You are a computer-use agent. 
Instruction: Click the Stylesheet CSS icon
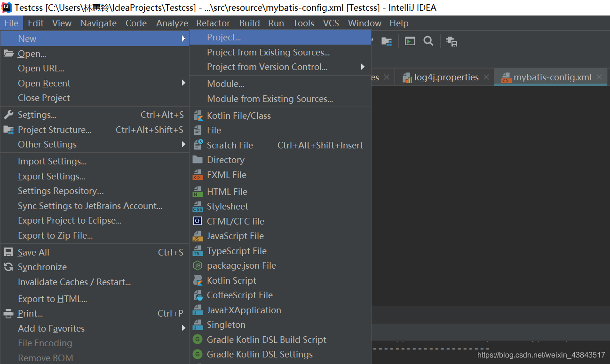(198, 206)
